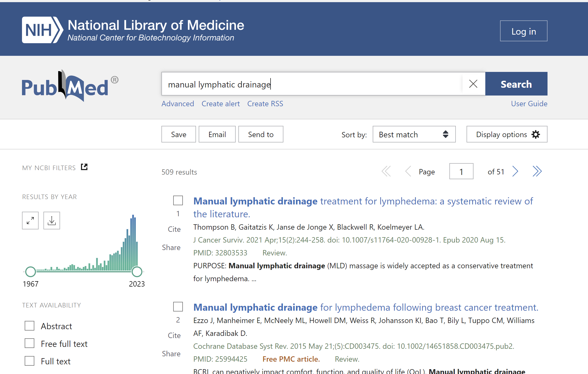588x374 pixels.
Task: Go to the next results page arrow
Action: tap(515, 171)
